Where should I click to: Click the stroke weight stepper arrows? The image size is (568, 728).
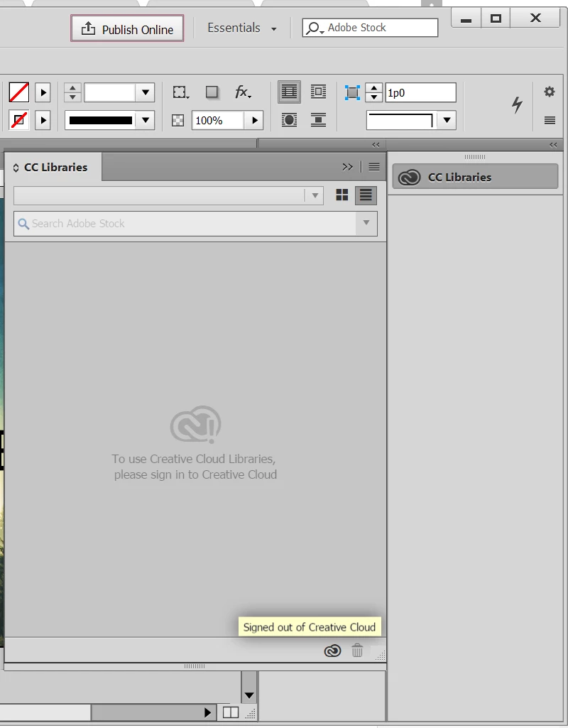click(72, 92)
